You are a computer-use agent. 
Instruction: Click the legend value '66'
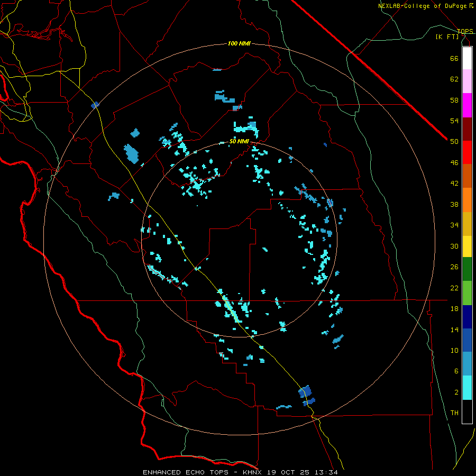[x=454, y=58]
